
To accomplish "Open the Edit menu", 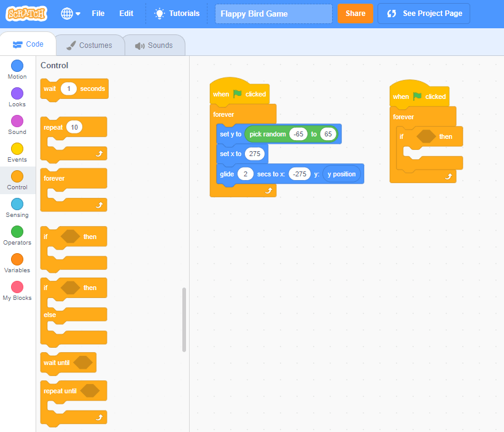I will point(126,13).
